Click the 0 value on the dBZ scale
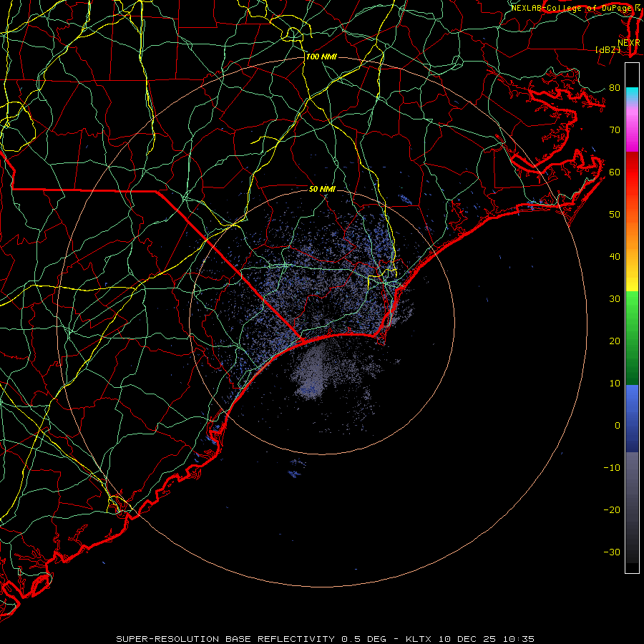644x644 pixels. (618, 426)
